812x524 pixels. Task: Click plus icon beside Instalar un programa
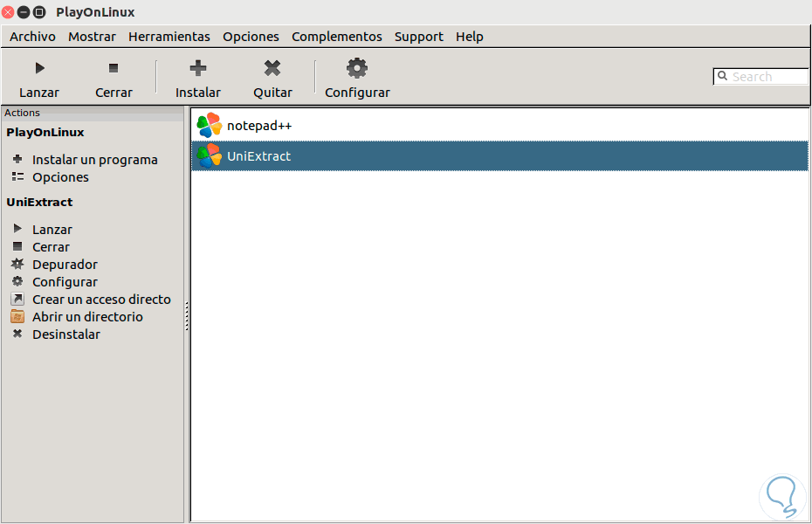17,159
